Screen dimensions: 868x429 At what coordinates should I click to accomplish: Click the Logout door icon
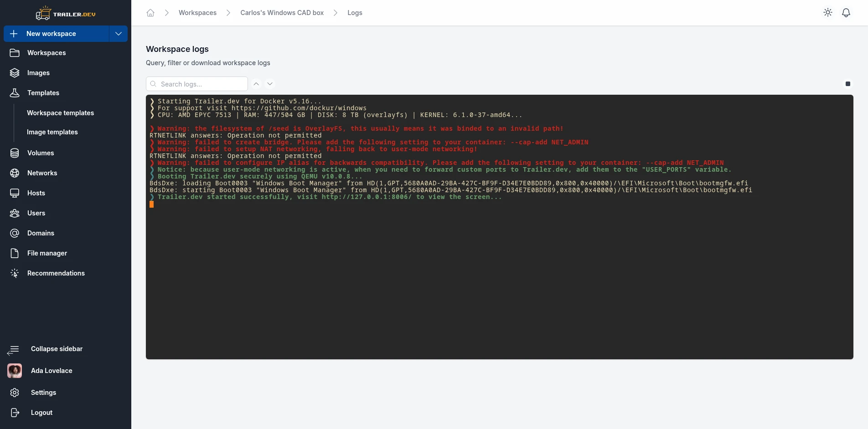tap(15, 413)
